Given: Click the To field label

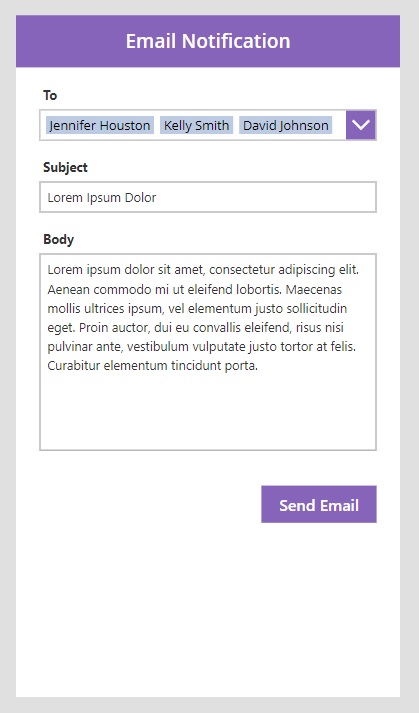Looking at the screenshot, I should [x=50, y=95].
